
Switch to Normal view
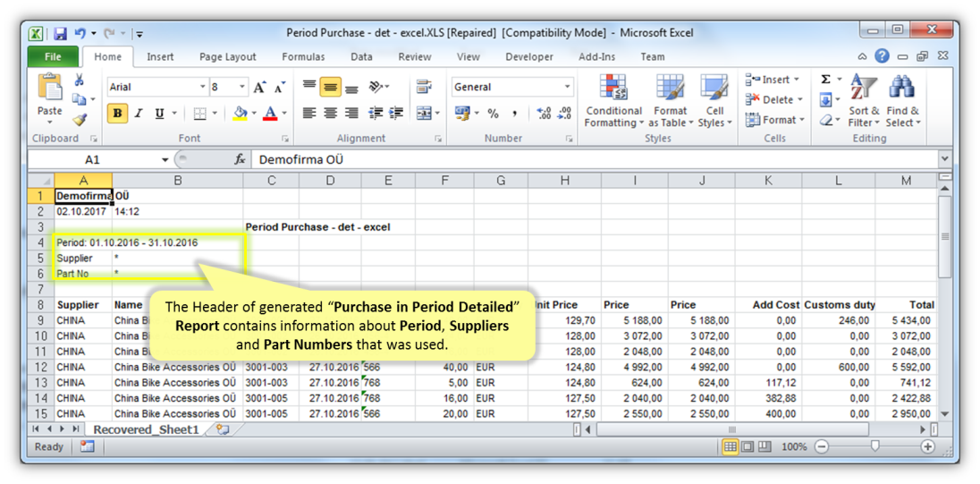[x=730, y=446]
